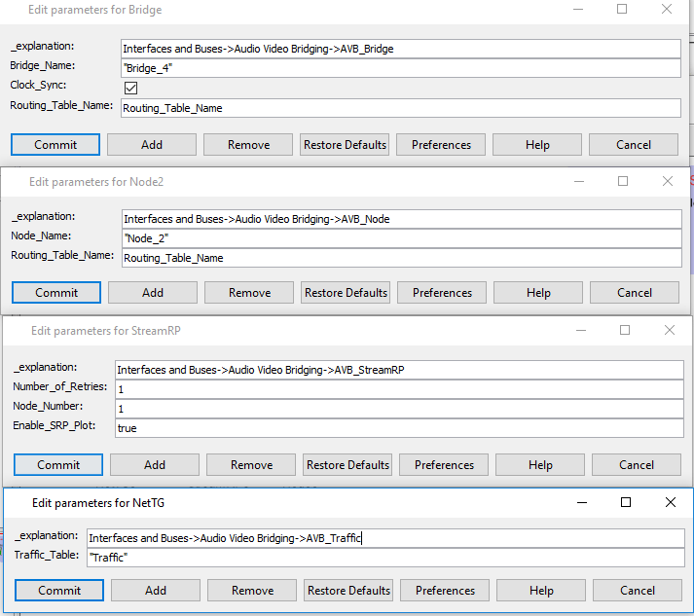The height and width of the screenshot is (616, 694).
Task: Click Commit in the NetTG dialog
Action: (59, 591)
